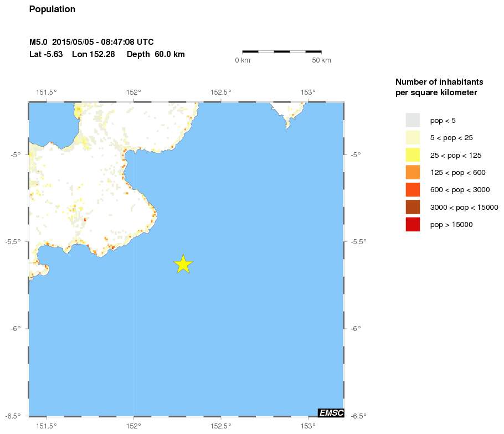Pick the orange '125 < pop < 600' swatch
The image size is (504, 434).
(x=413, y=172)
